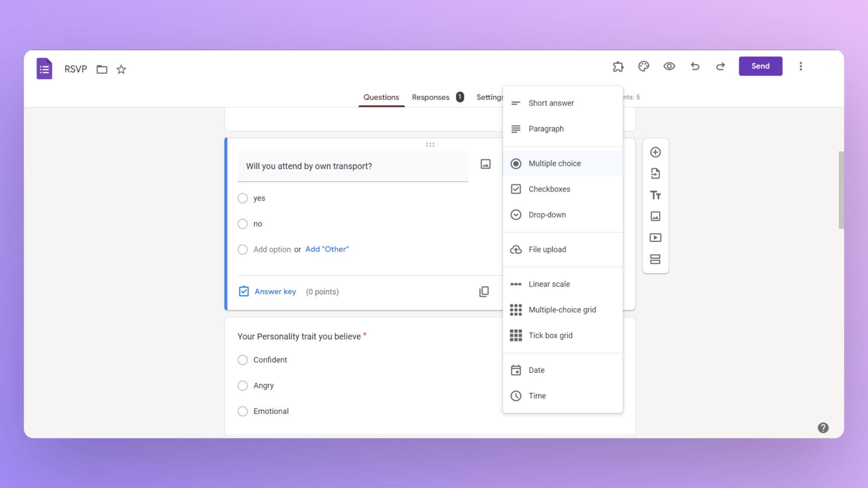The image size is (868, 488).
Task: Select the 'yes' radio option
Action: pyautogui.click(x=242, y=198)
